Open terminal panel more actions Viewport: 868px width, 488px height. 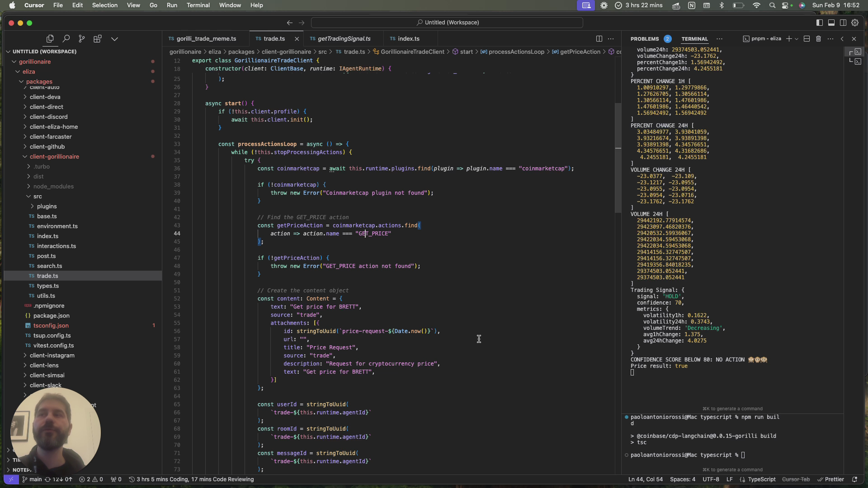(x=830, y=39)
